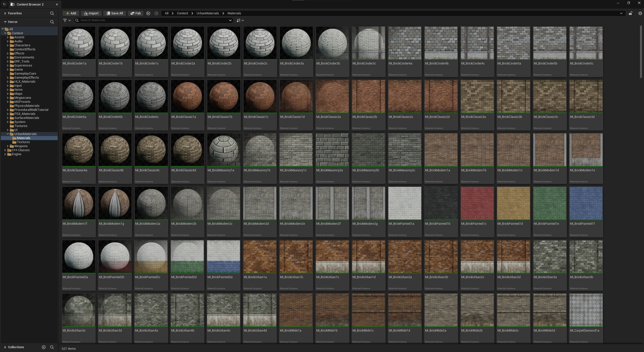
Task: Open the sort options icon
Action: pyautogui.click(x=240, y=20)
